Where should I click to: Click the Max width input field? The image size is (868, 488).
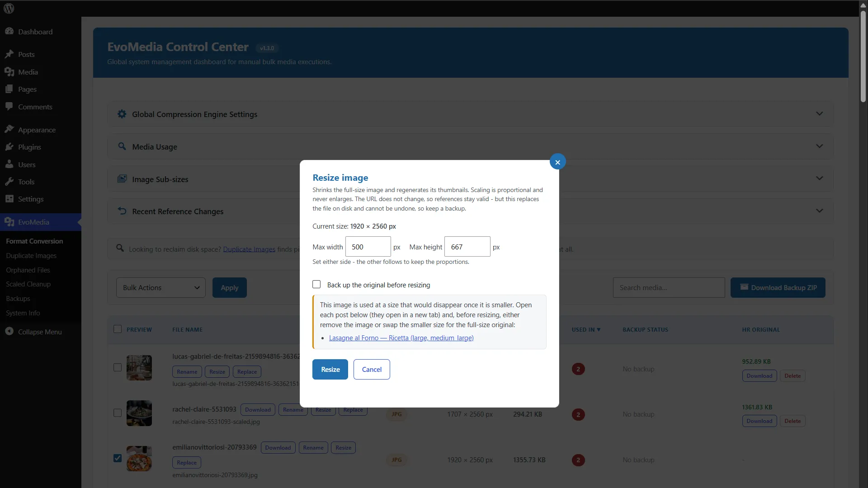pyautogui.click(x=368, y=247)
